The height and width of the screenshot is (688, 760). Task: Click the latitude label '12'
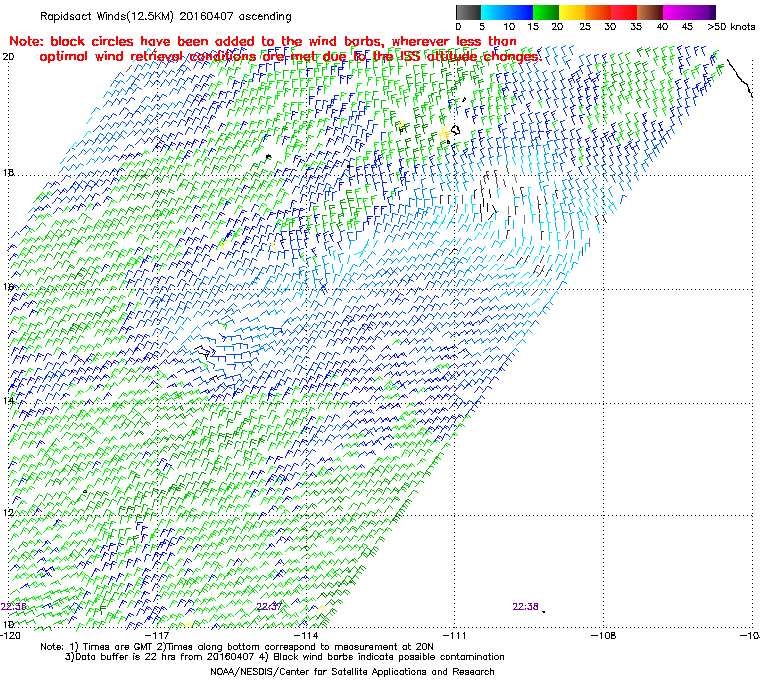pos(8,512)
